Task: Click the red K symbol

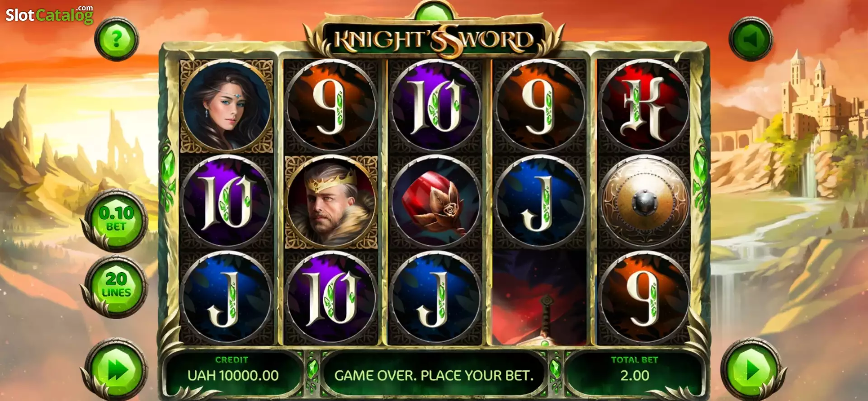Action: coord(644,106)
